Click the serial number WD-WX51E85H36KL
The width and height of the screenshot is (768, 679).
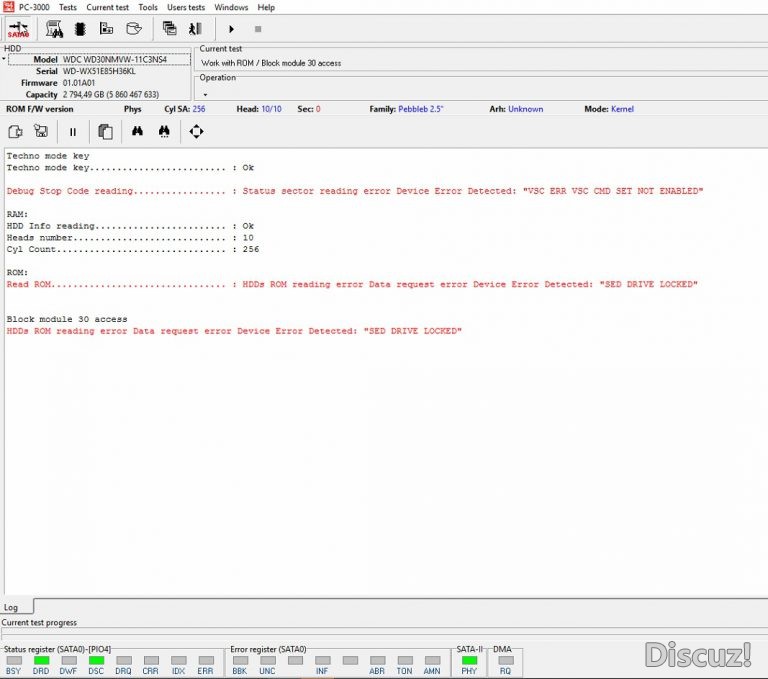(x=99, y=71)
